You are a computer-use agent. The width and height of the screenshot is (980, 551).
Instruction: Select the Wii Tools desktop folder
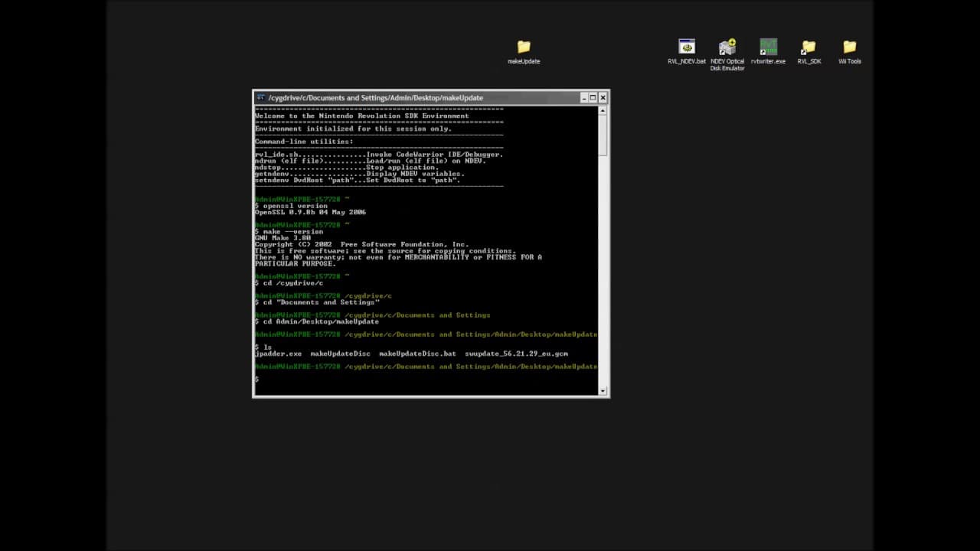849,52
